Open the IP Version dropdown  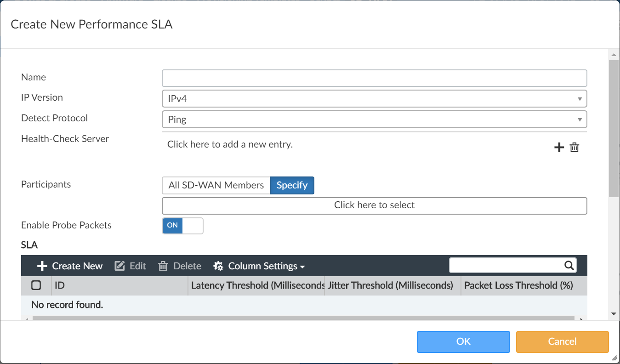click(x=374, y=98)
